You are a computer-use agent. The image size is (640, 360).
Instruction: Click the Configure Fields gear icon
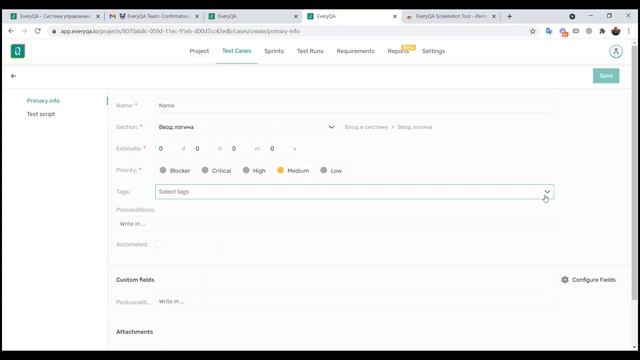point(564,280)
